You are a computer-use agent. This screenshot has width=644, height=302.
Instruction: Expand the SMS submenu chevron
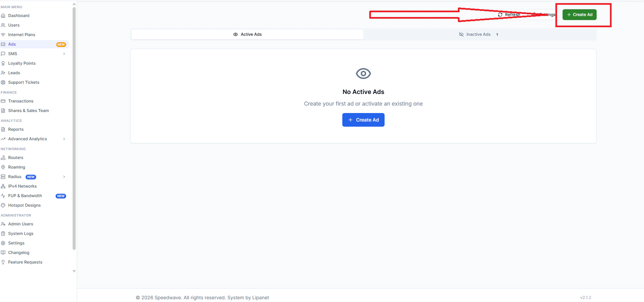point(64,54)
